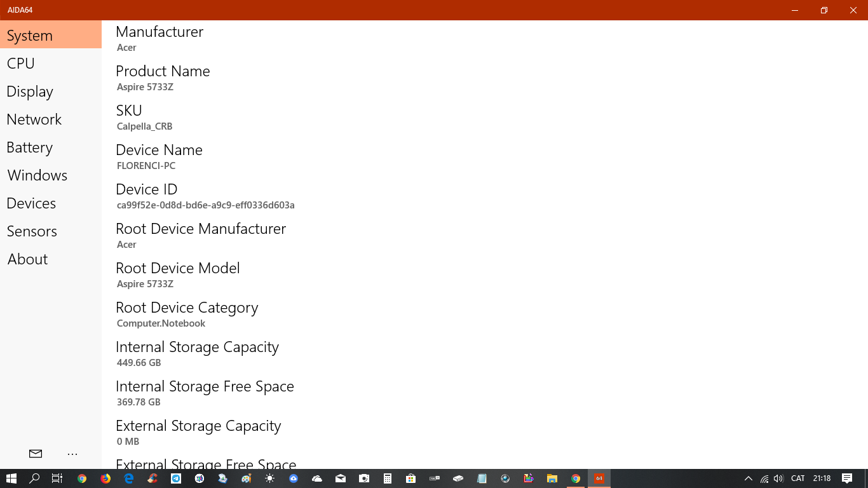Click the 0 MB external storage value
This screenshot has width=868, height=488.
128,442
